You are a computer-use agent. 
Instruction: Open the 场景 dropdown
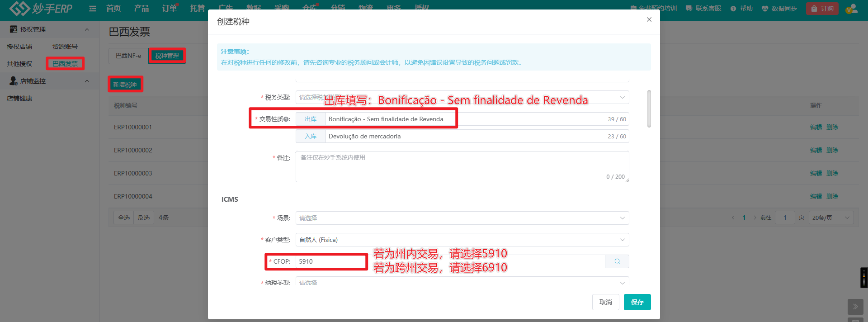coord(462,218)
